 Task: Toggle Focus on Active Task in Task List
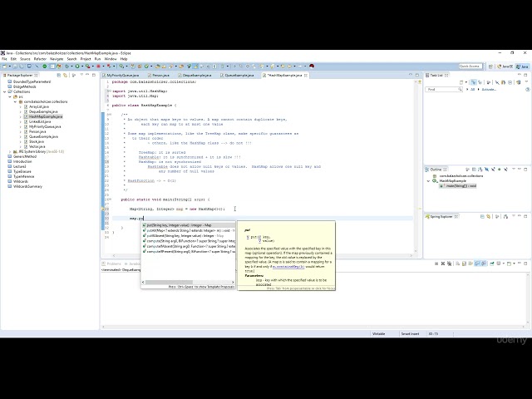[x=489, y=82]
